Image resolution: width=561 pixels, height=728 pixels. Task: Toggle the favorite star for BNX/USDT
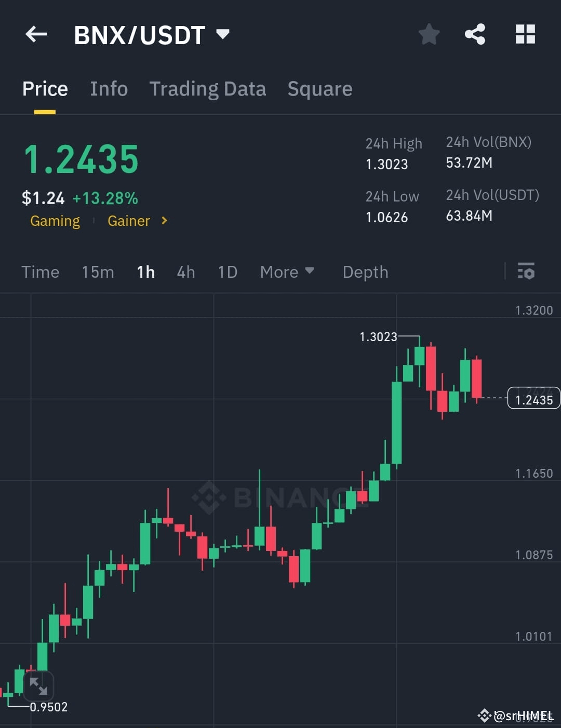point(429,34)
